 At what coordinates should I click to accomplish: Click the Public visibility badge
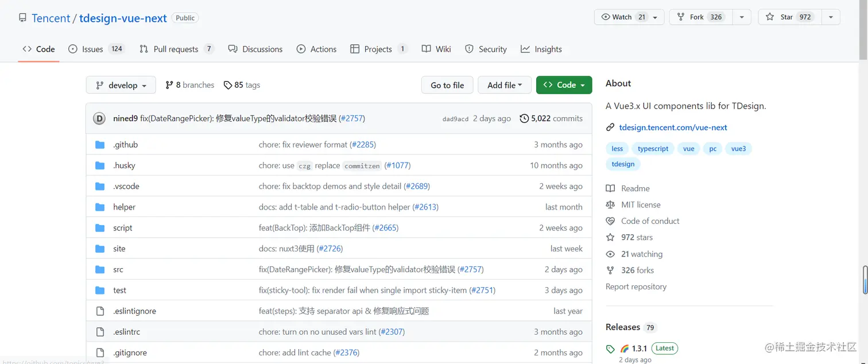pos(185,18)
